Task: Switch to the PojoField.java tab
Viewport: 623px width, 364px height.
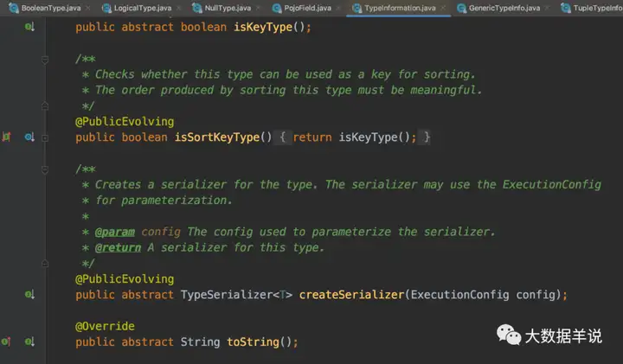Action: point(307,8)
